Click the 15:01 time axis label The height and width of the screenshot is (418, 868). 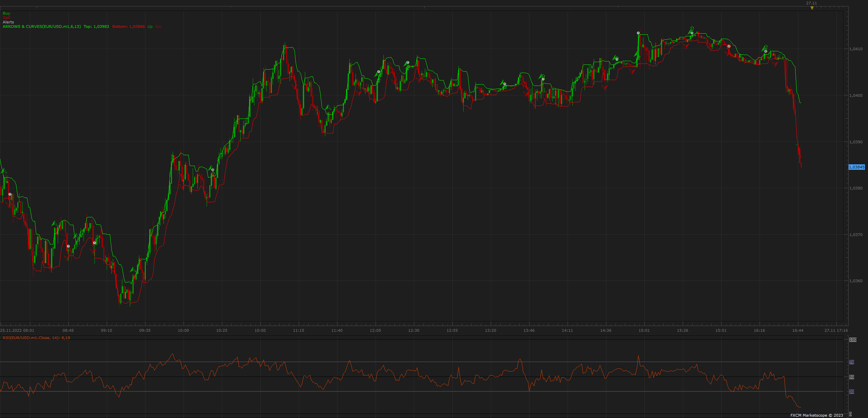point(644,330)
